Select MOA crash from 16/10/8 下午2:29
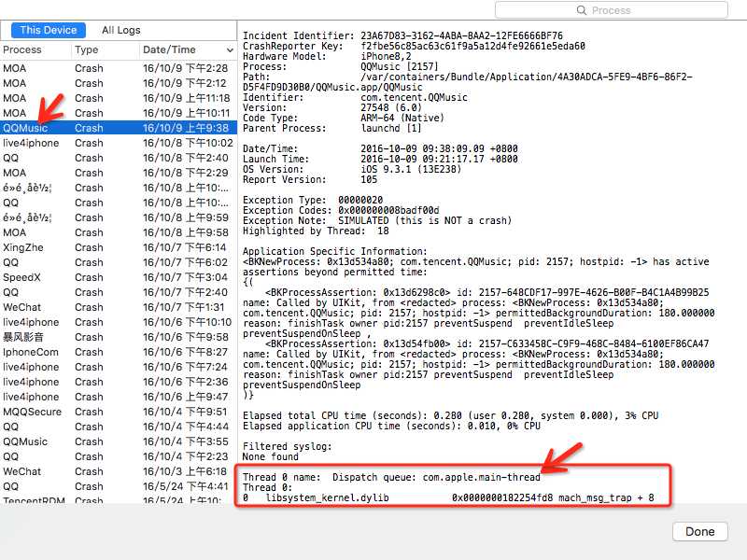This screenshot has width=747, height=560. point(119,173)
